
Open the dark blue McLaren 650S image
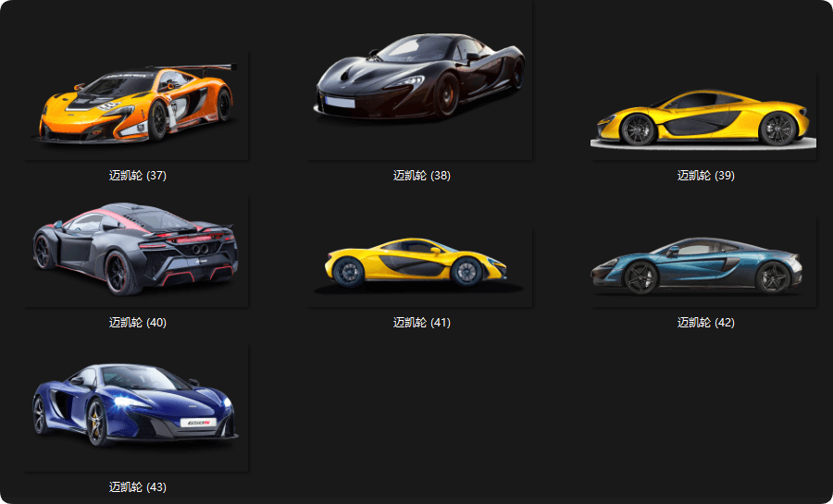click(137, 405)
